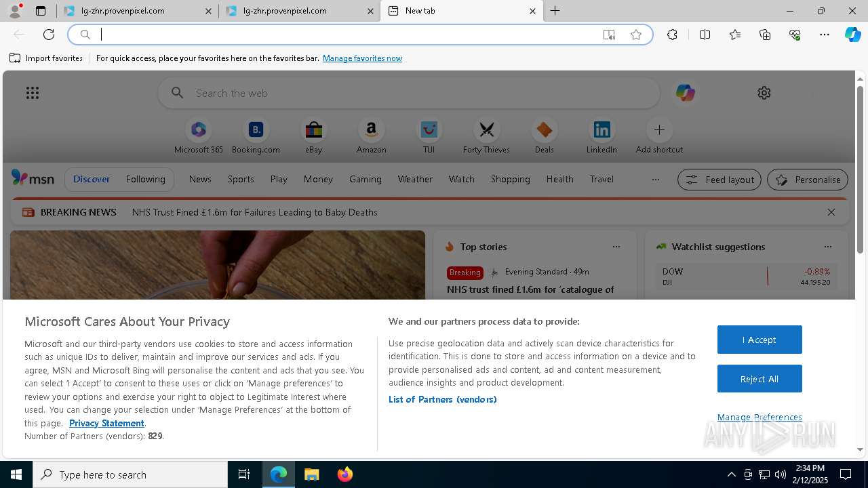
Task: Open the Settings and more ellipsis
Action: pos(825,35)
